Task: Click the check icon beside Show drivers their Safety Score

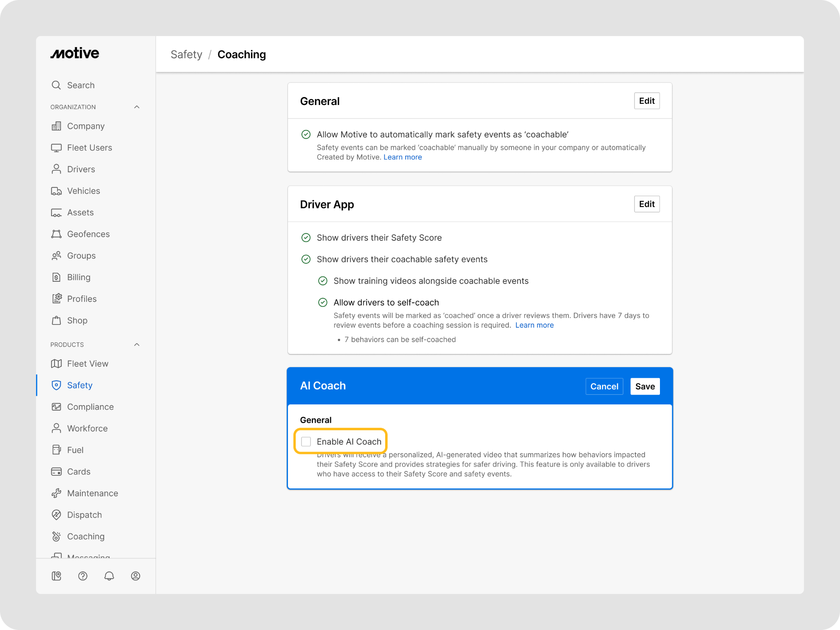Action: pos(306,237)
